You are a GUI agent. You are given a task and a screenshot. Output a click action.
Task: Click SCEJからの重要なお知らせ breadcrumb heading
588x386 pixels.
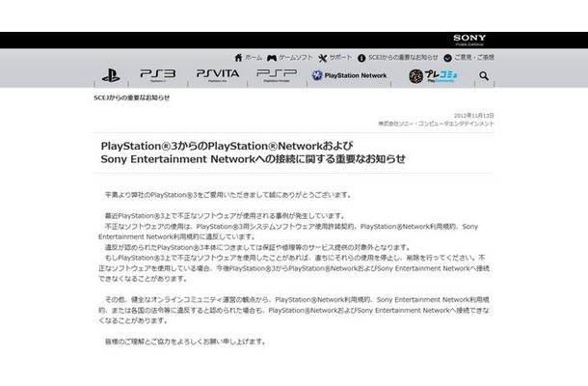[132, 97]
